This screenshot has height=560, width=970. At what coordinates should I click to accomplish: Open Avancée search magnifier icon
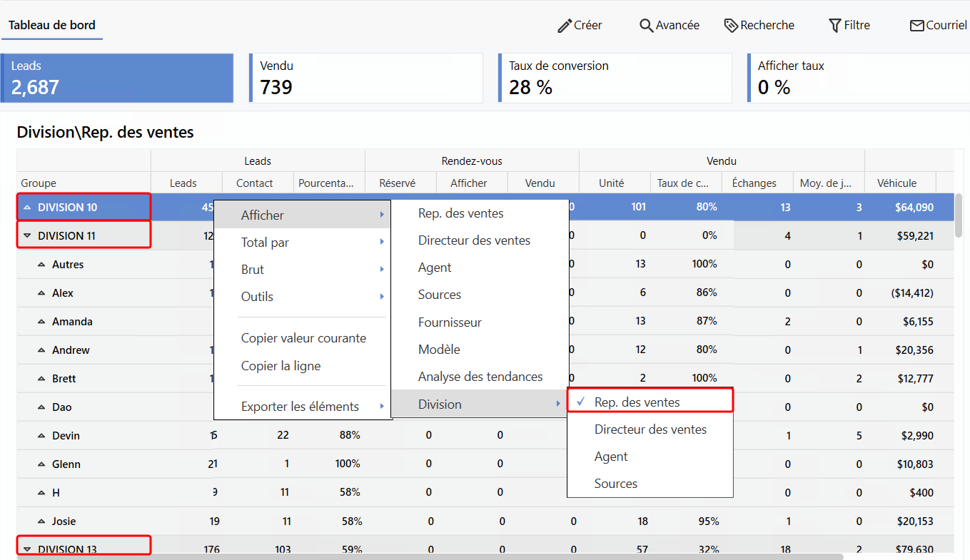point(646,26)
